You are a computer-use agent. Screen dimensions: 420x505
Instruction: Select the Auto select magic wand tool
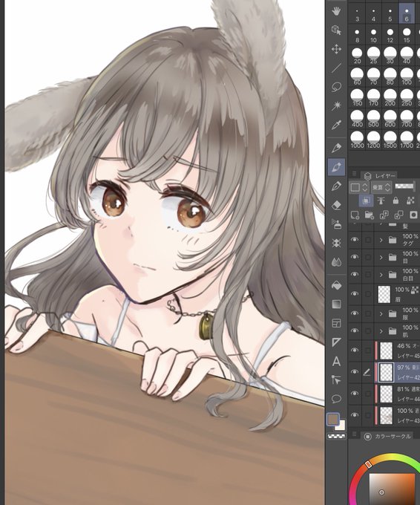pos(336,105)
